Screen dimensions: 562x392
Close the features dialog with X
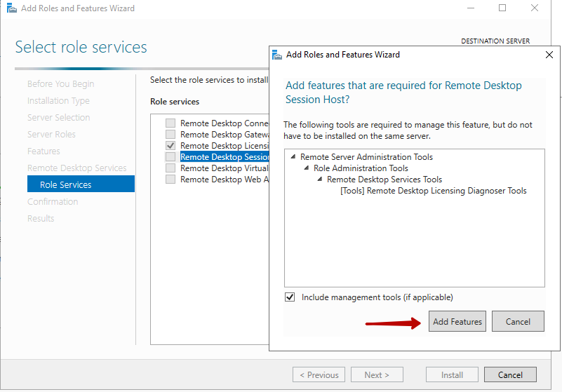[x=549, y=55]
